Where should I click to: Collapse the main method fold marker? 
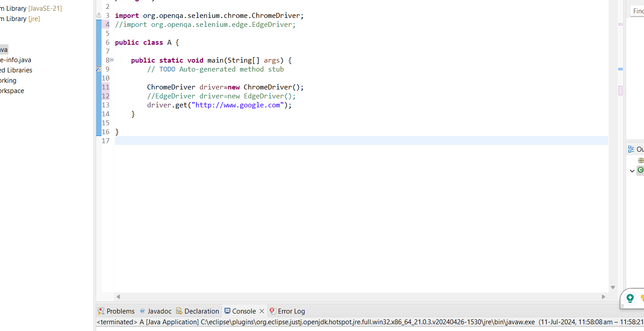pos(111,59)
